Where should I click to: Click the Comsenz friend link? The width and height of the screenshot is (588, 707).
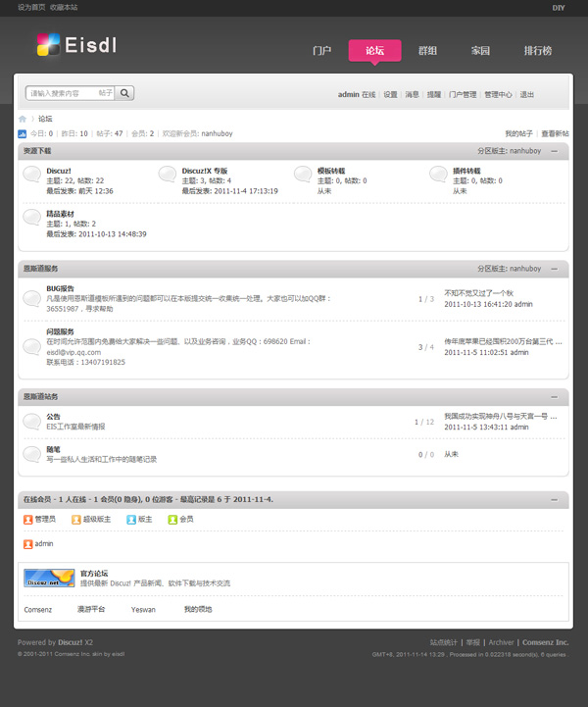(x=38, y=610)
